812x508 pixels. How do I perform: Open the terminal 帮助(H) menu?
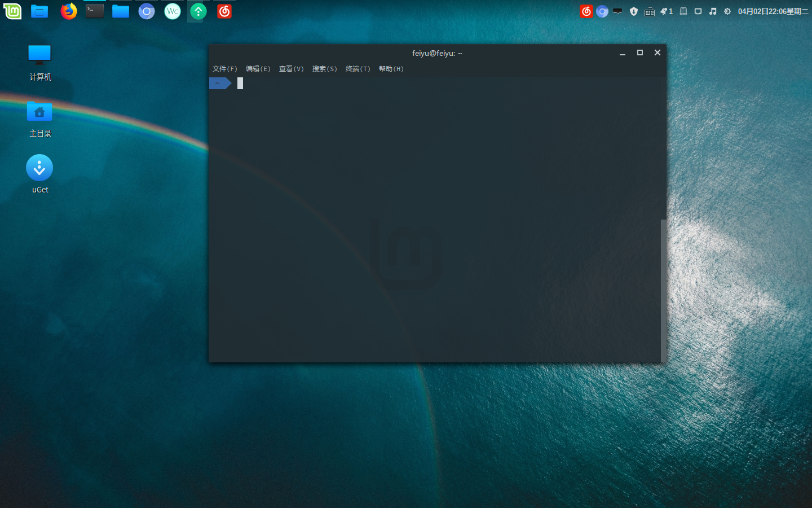coord(391,69)
